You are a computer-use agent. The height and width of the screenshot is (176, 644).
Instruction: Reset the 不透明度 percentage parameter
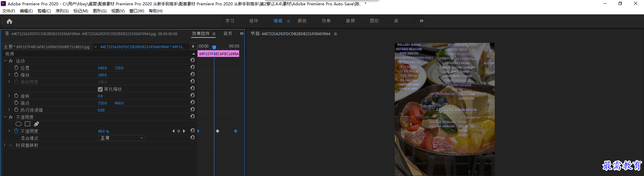tap(193, 130)
